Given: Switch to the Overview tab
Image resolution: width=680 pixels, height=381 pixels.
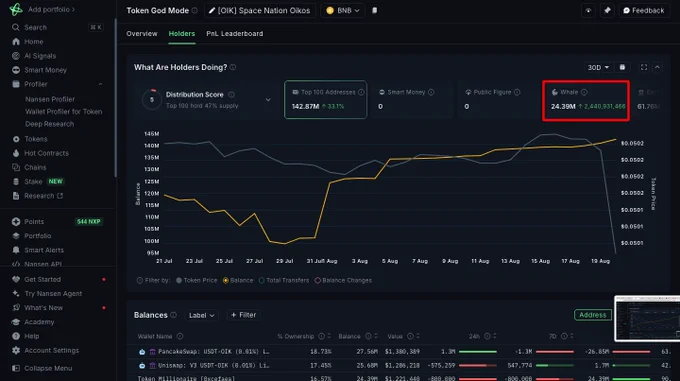Looking at the screenshot, I should pyautogui.click(x=142, y=33).
